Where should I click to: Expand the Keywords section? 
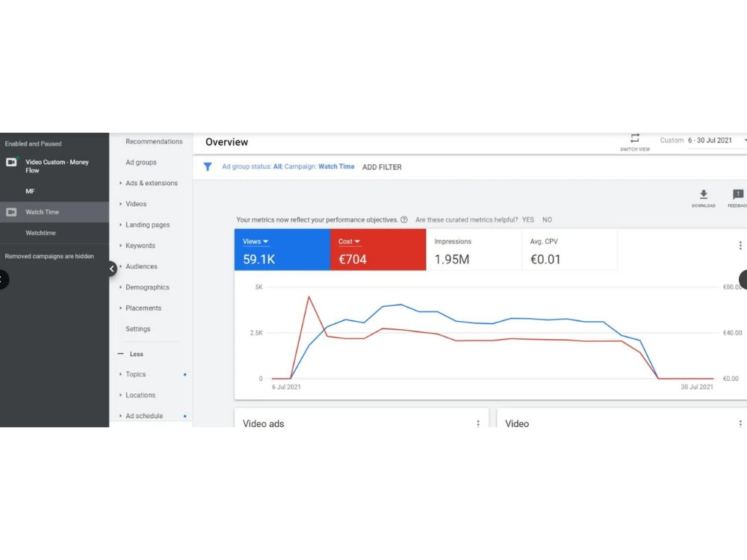pyautogui.click(x=140, y=246)
